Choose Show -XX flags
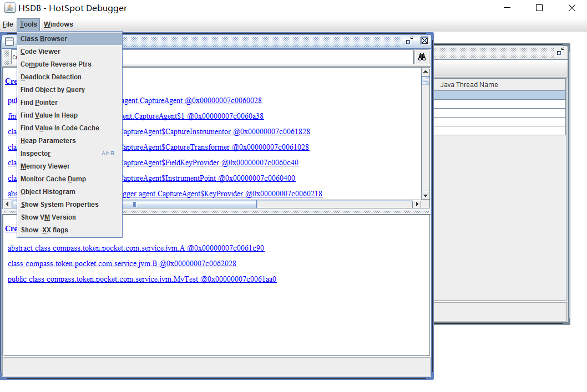 pyautogui.click(x=70, y=230)
